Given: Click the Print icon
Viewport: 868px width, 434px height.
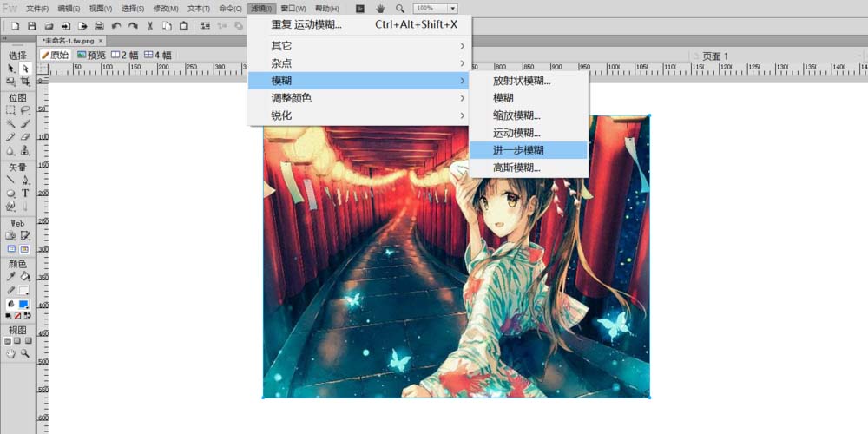Looking at the screenshot, I should 99,26.
